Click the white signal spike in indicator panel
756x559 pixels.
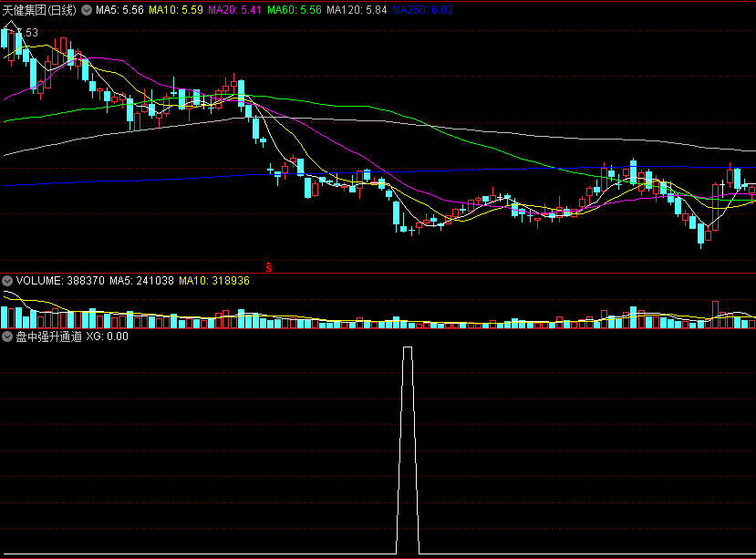[408, 449]
